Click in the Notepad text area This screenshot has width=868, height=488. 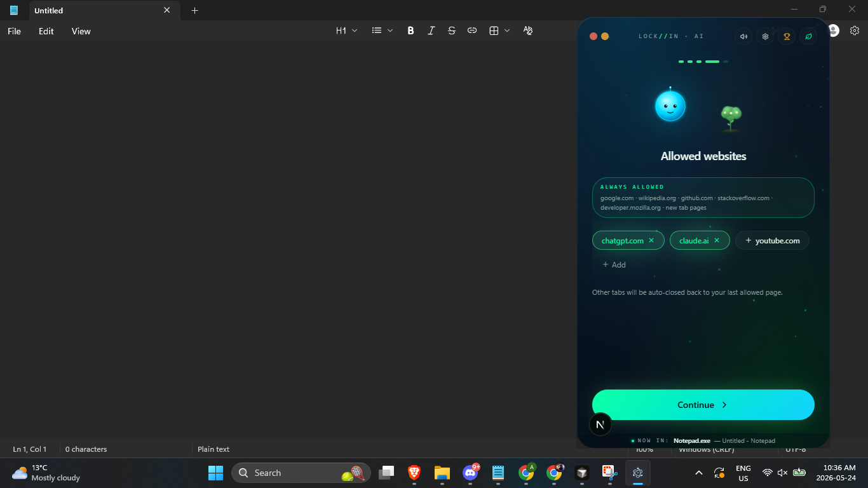click(x=288, y=240)
